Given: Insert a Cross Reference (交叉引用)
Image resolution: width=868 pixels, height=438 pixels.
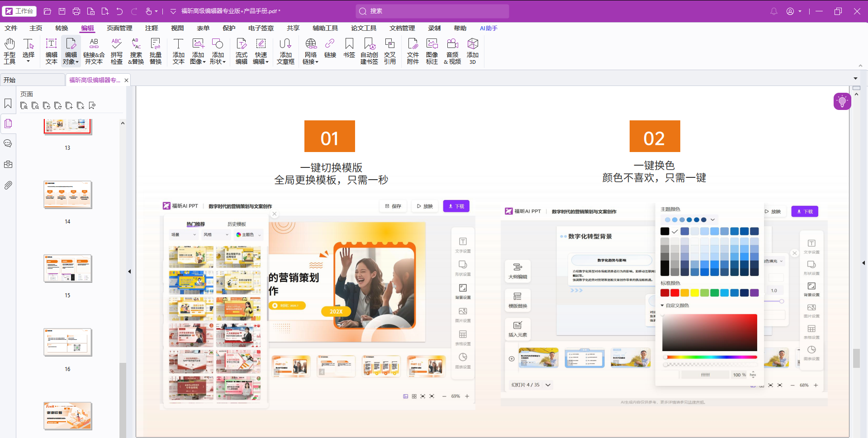Looking at the screenshot, I should [390, 51].
